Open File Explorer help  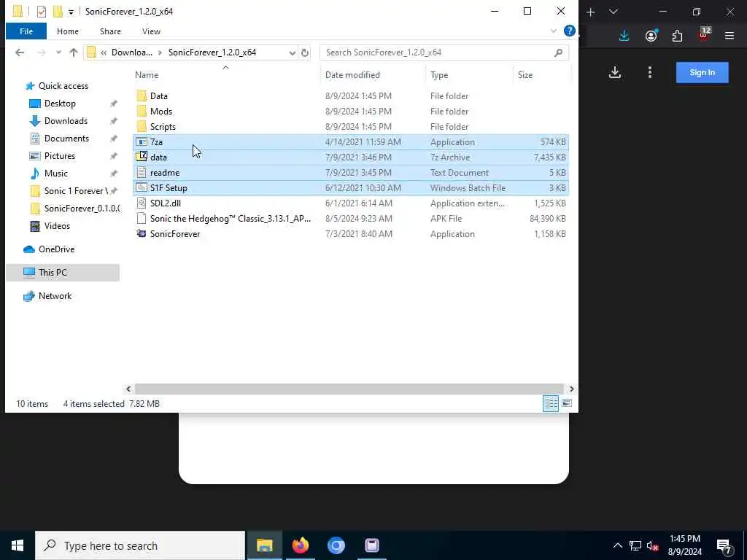(569, 31)
